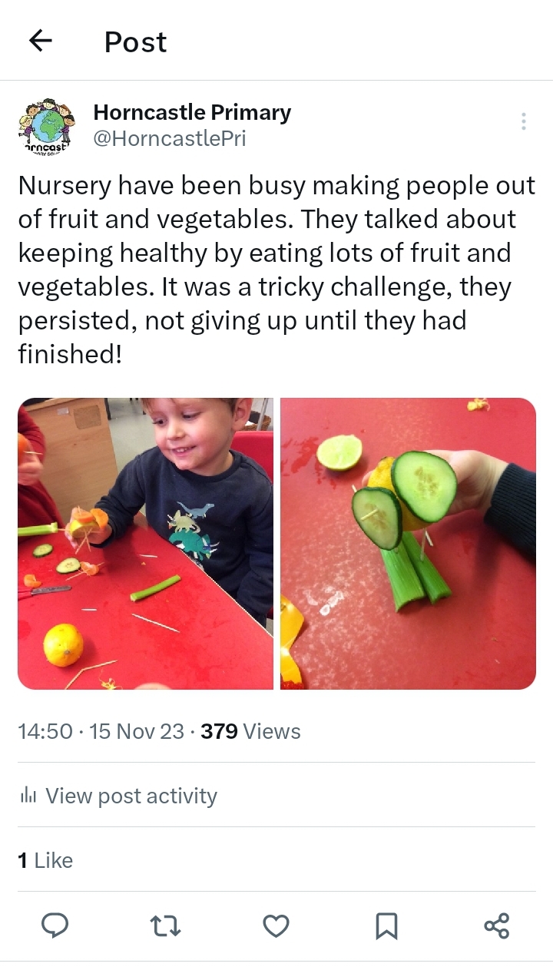The height and width of the screenshot is (980, 553).
Task: View post activity
Action: tap(118, 796)
